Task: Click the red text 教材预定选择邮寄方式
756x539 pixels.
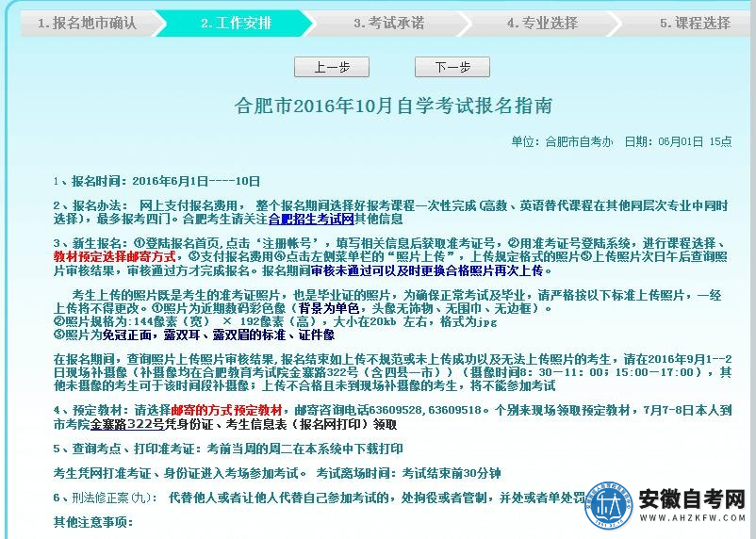Action: click(x=114, y=256)
